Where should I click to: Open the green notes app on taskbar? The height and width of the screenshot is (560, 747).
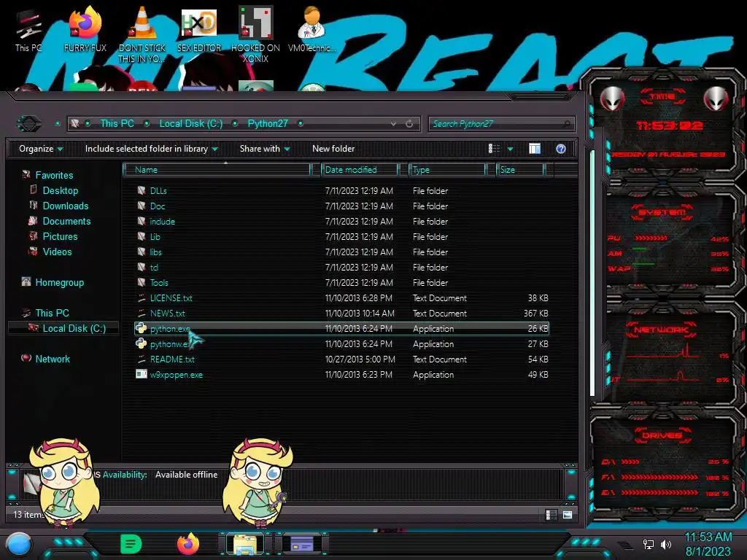[x=131, y=544]
